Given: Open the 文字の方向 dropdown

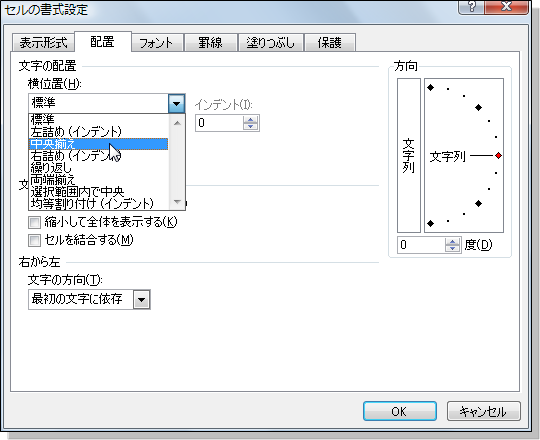Looking at the screenshot, I should tap(142, 300).
